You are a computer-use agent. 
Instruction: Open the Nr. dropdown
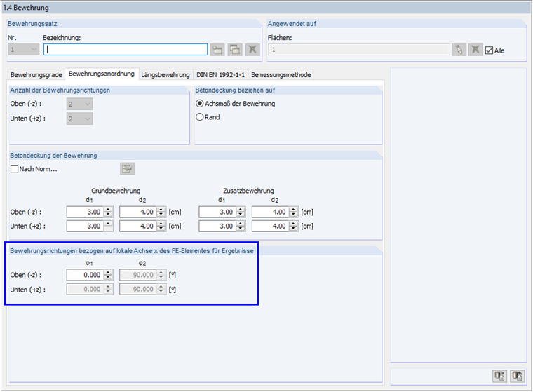tap(23, 50)
